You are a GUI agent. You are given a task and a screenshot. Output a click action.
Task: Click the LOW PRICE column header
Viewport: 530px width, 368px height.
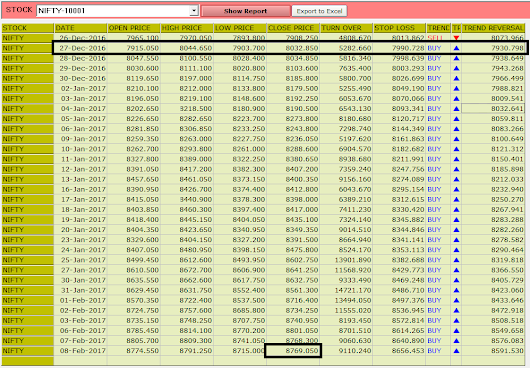[x=240, y=28]
